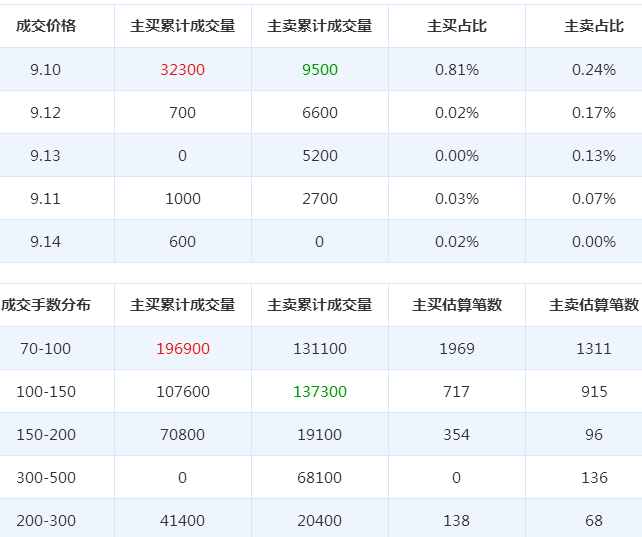Click value 20400
Viewport: 642px width, 537px height.
320,521
